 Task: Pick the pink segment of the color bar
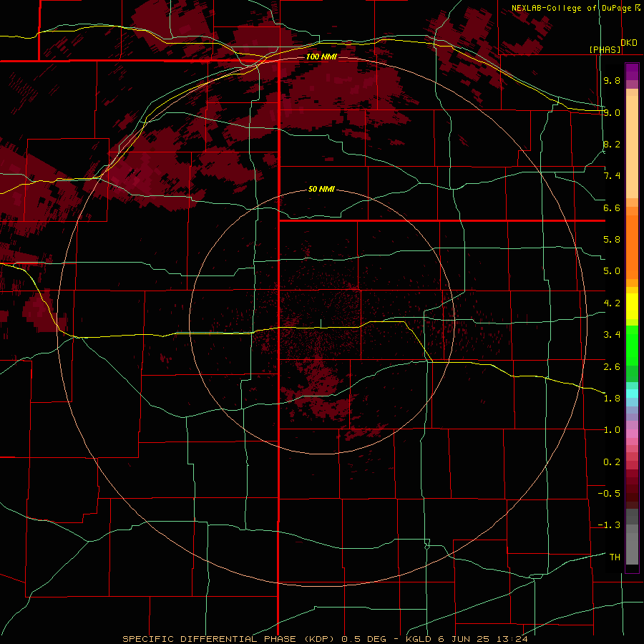click(x=632, y=434)
